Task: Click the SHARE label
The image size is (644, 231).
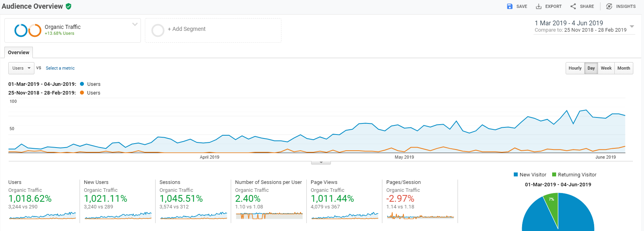Action: [x=587, y=6]
